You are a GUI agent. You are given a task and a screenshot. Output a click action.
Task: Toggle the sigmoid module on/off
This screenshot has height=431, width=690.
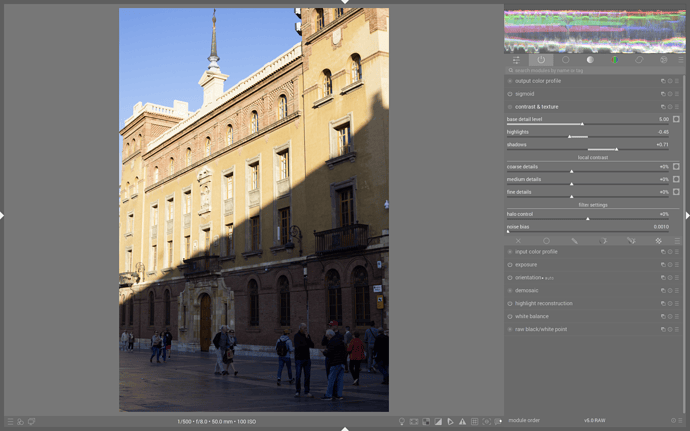tap(510, 94)
